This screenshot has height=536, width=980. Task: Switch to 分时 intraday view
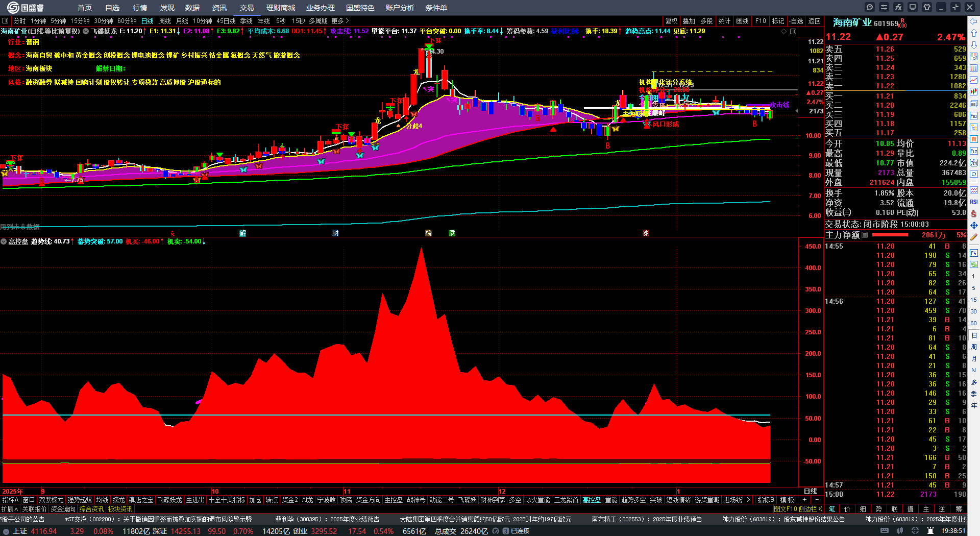[20, 21]
